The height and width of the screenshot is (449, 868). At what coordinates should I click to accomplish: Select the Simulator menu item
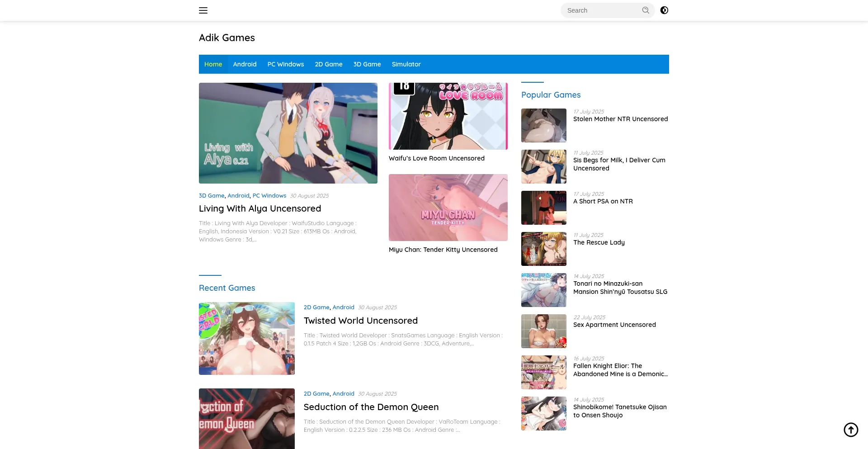click(x=406, y=64)
